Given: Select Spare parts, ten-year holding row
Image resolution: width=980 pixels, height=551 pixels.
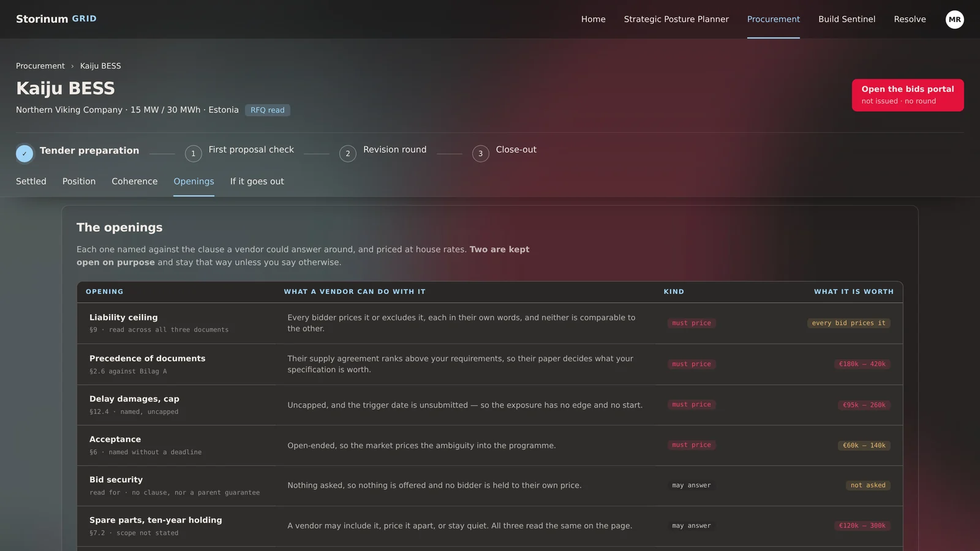Looking at the screenshot, I should coord(490,526).
